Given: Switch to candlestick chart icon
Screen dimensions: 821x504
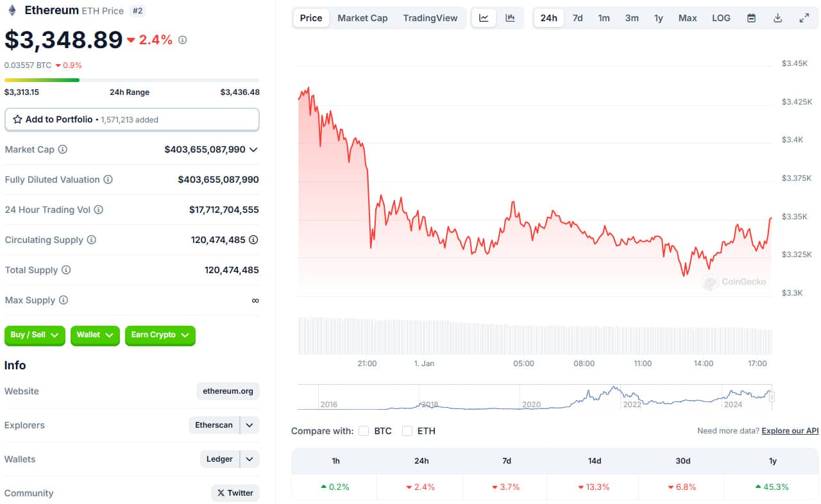Looking at the screenshot, I should (510, 18).
